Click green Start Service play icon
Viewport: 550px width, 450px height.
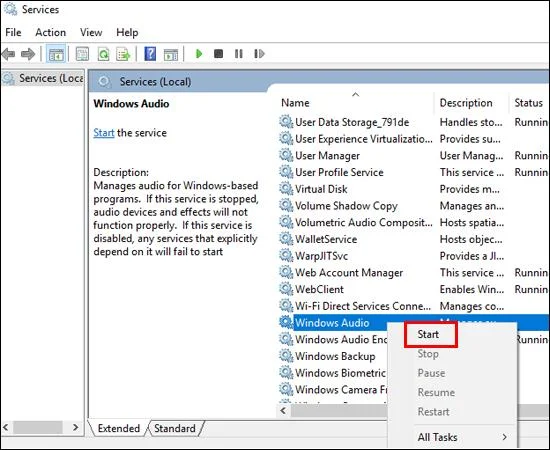point(199,54)
